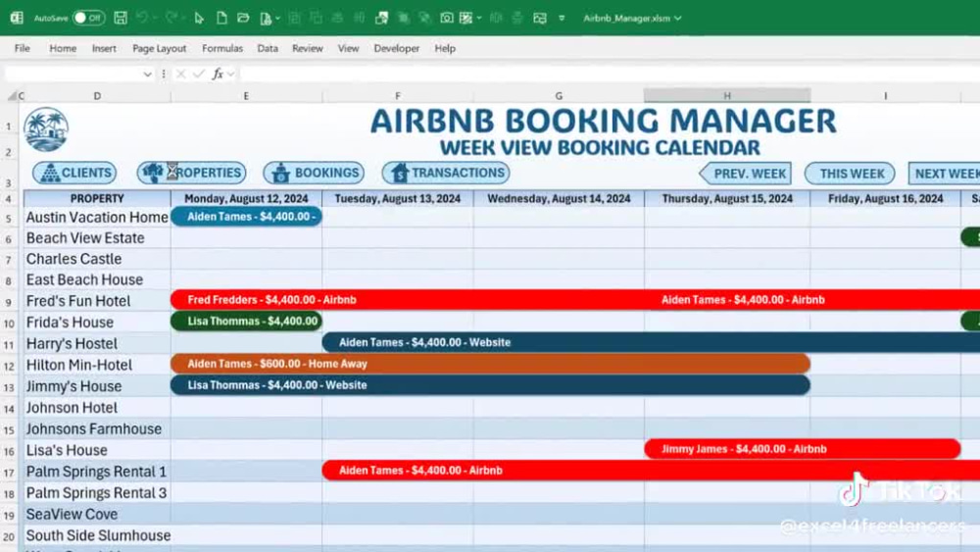Open Aiden Tames $600.00 Home Away booking
980x552 pixels.
pyautogui.click(x=491, y=364)
